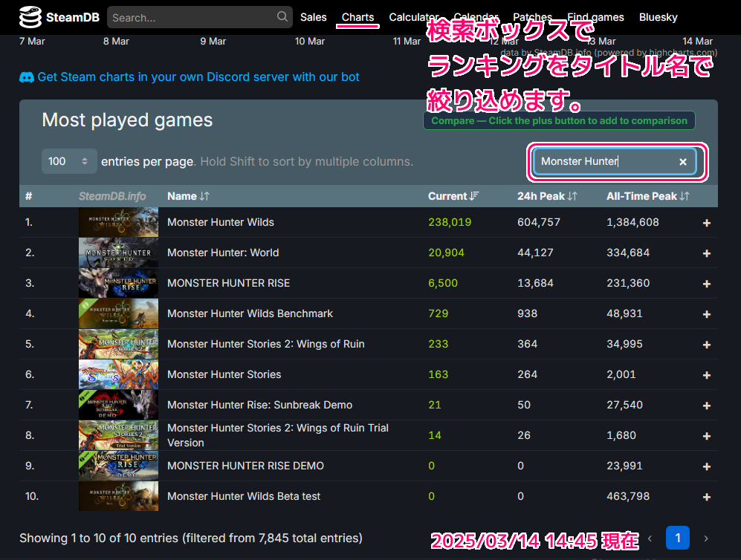Open the entries per page dropdown
The width and height of the screenshot is (741, 560).
tap(69, 161)
